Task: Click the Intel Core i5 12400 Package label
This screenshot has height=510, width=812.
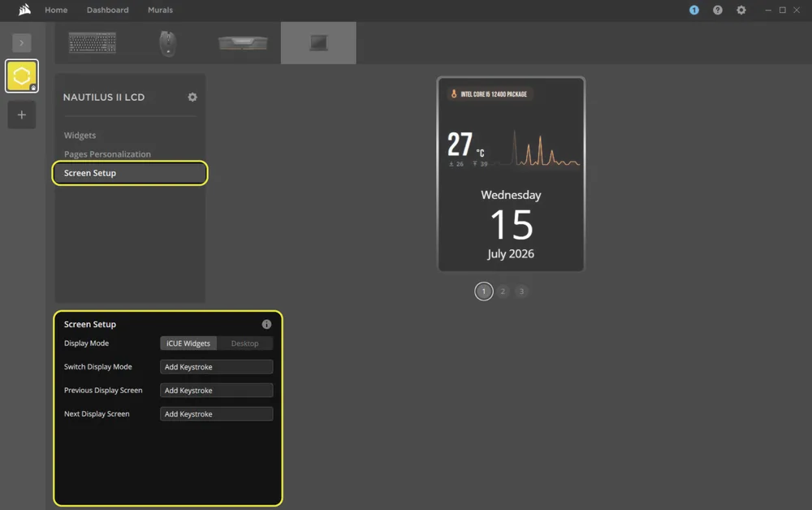Action: [x=494, y=94]
